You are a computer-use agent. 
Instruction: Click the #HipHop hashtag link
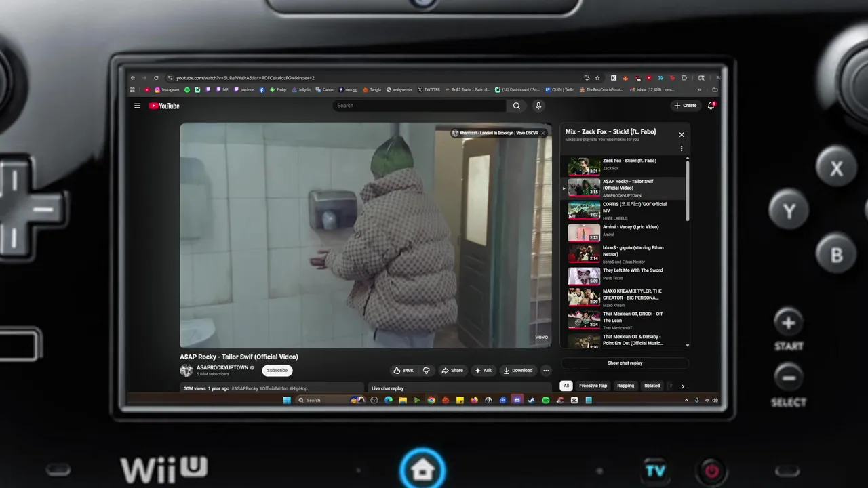click(x=298, y=388)
